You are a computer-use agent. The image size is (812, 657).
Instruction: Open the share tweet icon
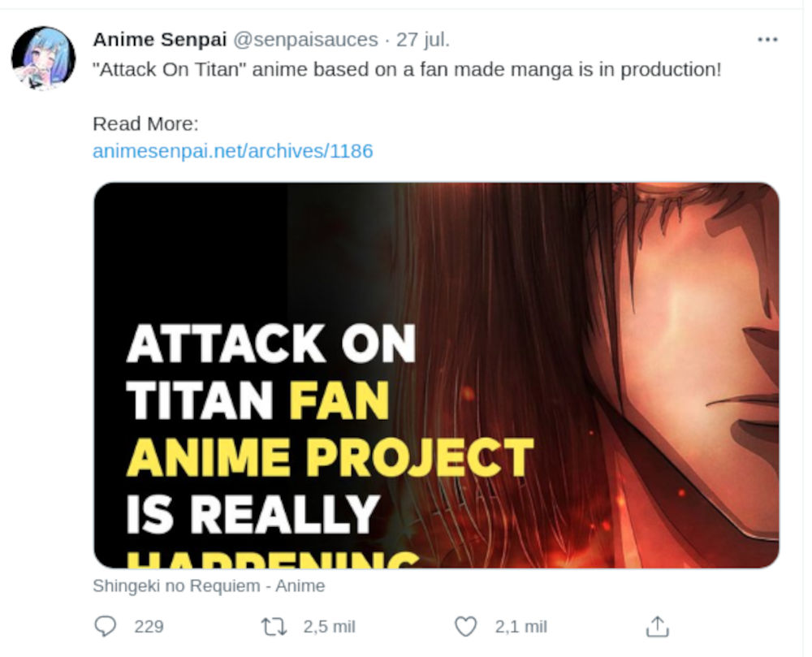656,626
